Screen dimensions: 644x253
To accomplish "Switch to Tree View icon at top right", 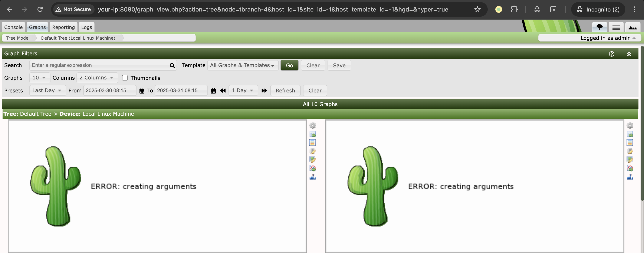I will [x=599, y=27].
